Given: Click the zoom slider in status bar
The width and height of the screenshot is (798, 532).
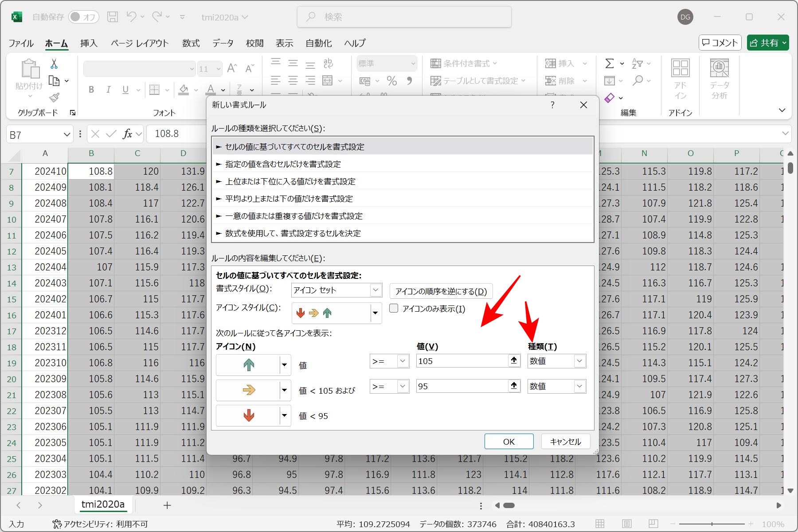Looking at the screenshot, I should pyautogui.click(x=712, y=524).
